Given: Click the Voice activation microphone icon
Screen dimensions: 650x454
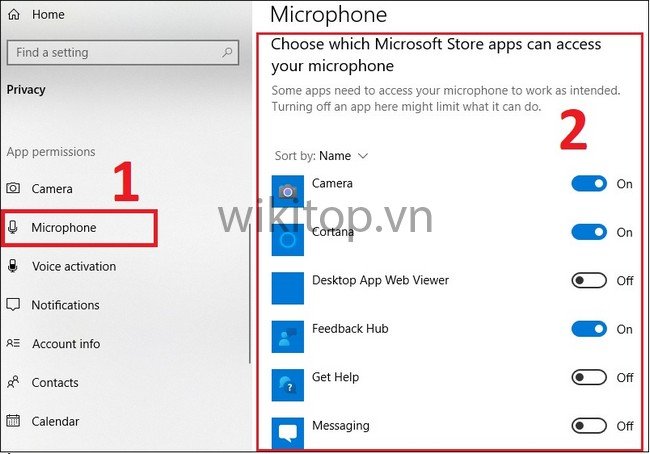Looking at the screenshot, I should (14, 267).
